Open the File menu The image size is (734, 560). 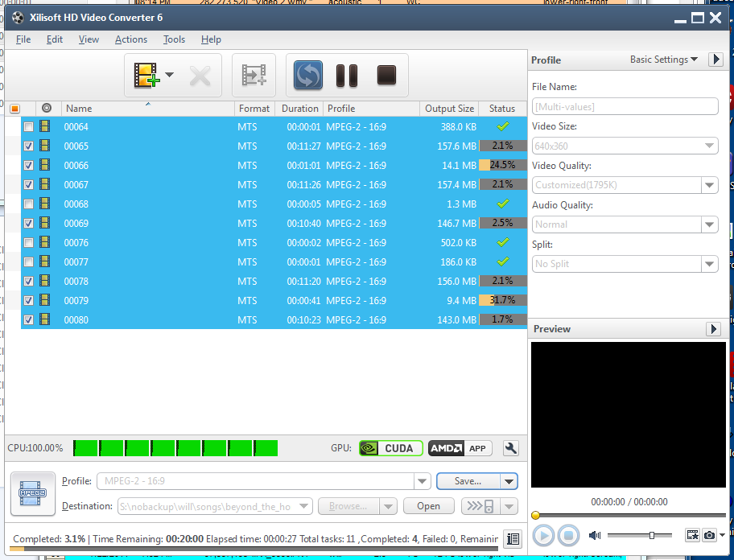[x=23, y=39]
